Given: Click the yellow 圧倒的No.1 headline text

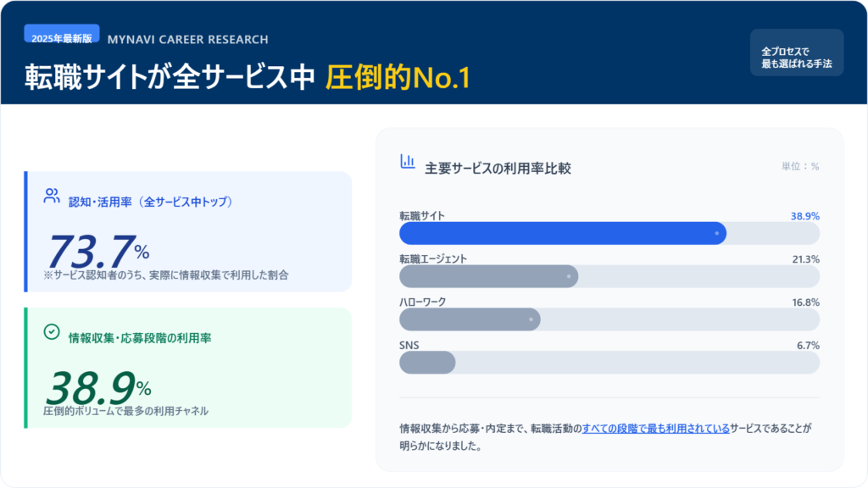Looking at the screenshot, I should tap(398, 77).
